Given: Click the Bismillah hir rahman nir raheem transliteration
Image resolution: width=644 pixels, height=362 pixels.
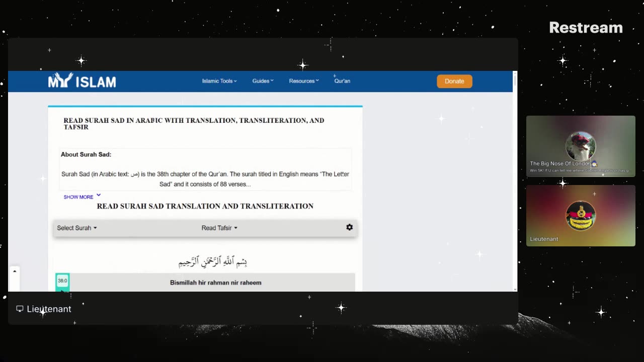Looking at the screenshot, I should click(215, 283).
